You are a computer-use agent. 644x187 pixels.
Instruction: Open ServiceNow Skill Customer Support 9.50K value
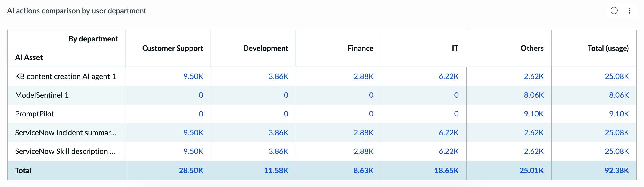pos(193,151)
